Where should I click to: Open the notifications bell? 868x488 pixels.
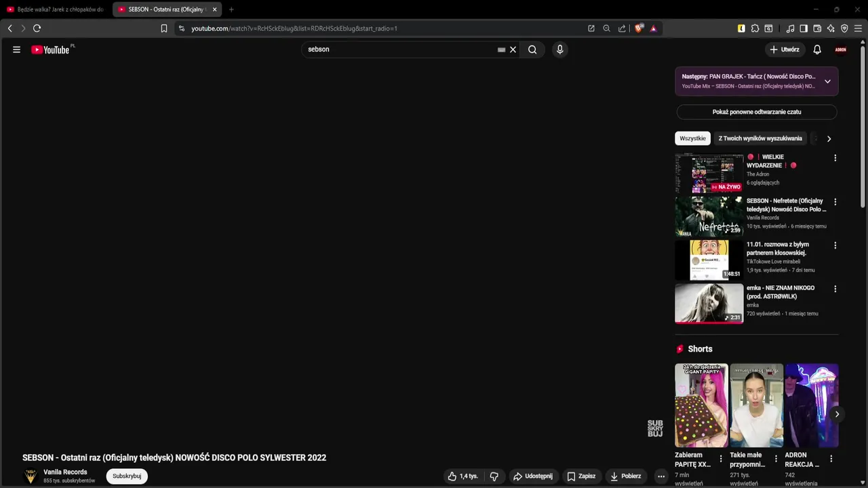817,49
